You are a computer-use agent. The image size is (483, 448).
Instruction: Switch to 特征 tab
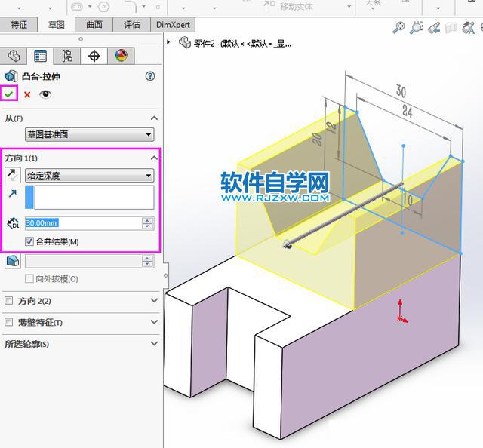click(19, 25)
